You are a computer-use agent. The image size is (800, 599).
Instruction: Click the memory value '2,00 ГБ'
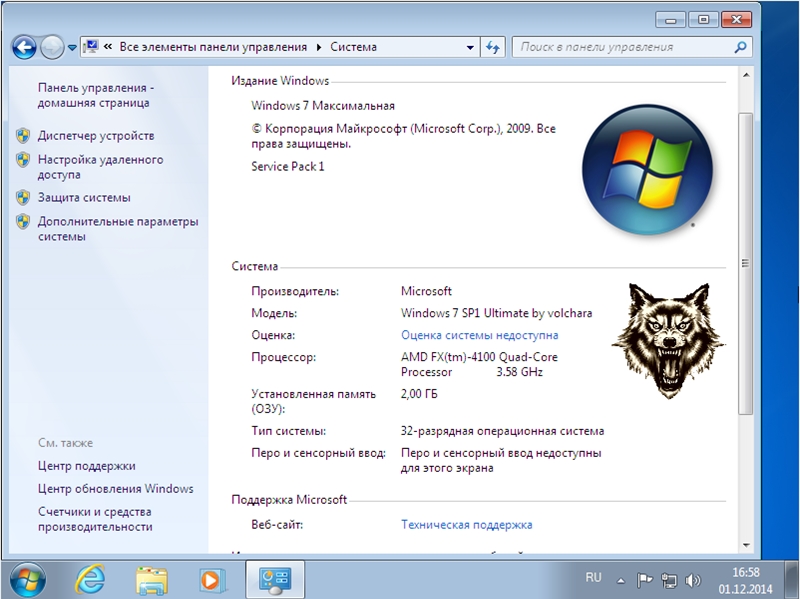click(419, 394)
